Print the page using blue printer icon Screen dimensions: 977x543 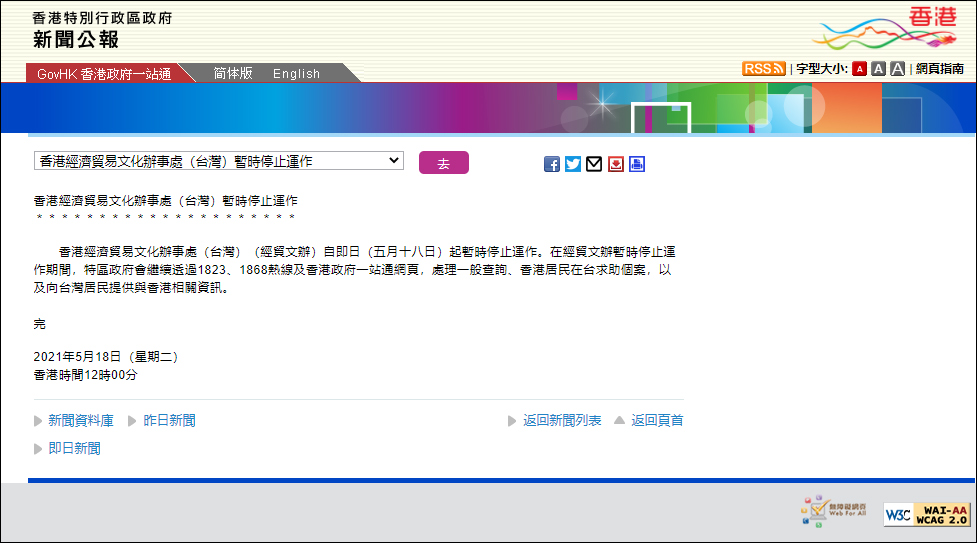pos(637,164)
